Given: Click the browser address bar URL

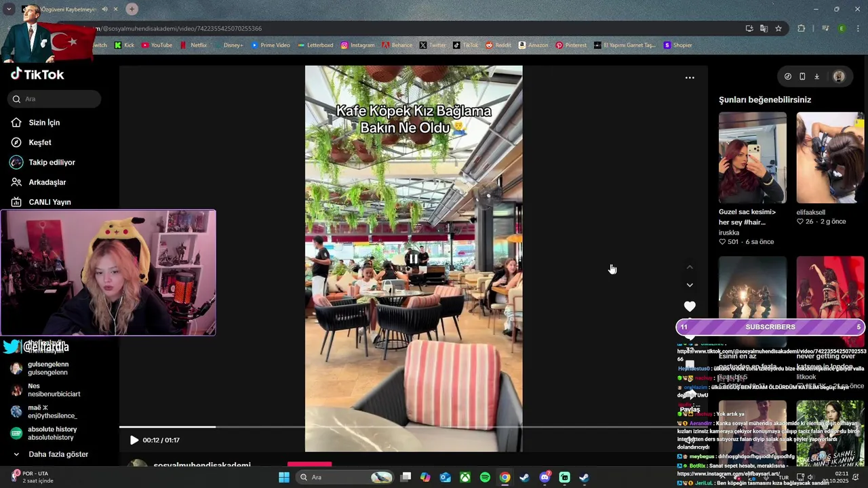Looking at the screenshot, I should tap(182, 28).
